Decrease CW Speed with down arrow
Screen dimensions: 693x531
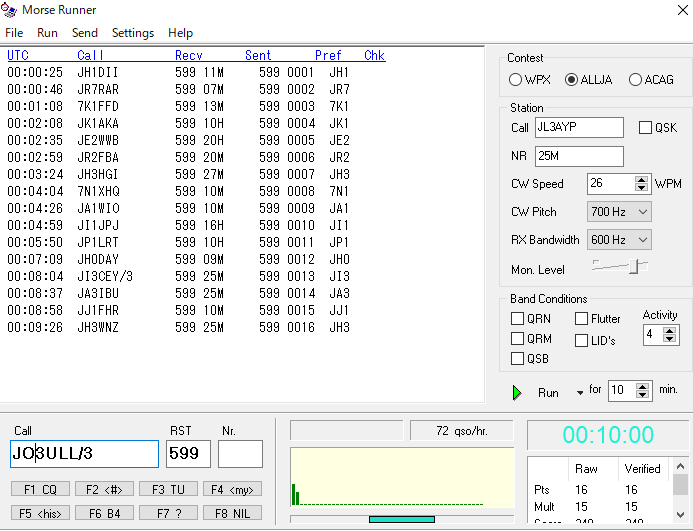[641, 187]
